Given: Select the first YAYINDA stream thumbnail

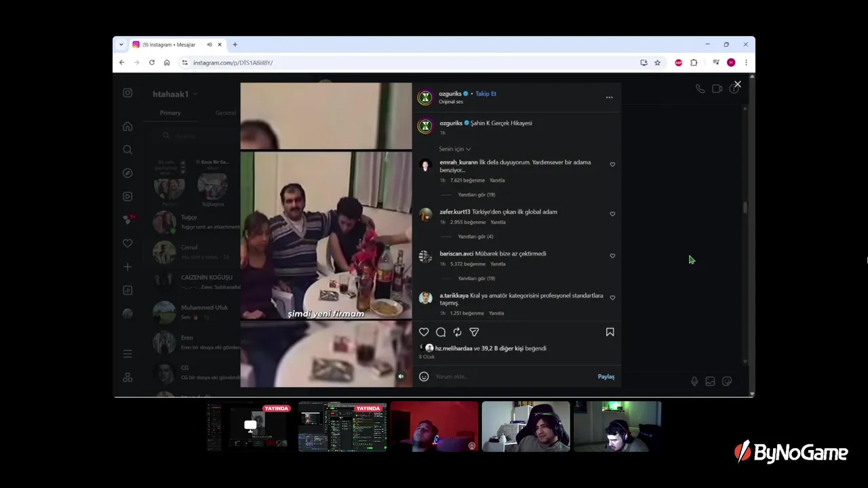Looking at the screenshot, I should click(x=251, y=426).
